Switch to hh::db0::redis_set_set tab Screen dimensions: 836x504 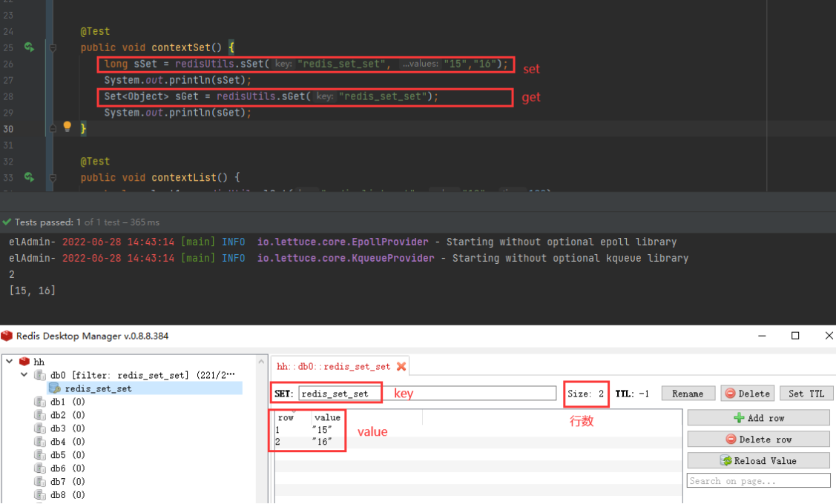pos(333,367)
